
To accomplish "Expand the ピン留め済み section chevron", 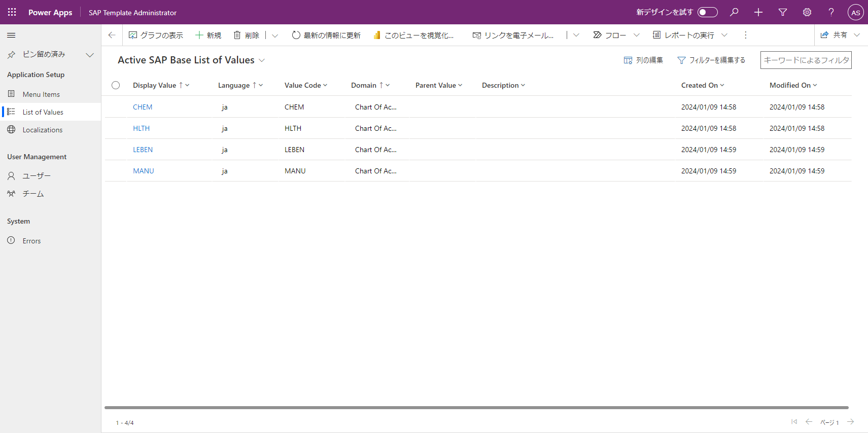I will tap(90, 55).
